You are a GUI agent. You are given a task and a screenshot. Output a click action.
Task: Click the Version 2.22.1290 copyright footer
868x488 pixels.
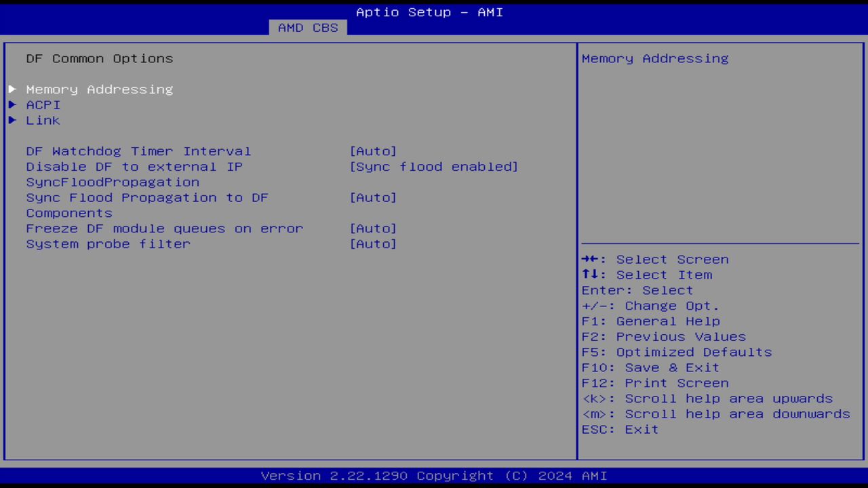point(434,476)
